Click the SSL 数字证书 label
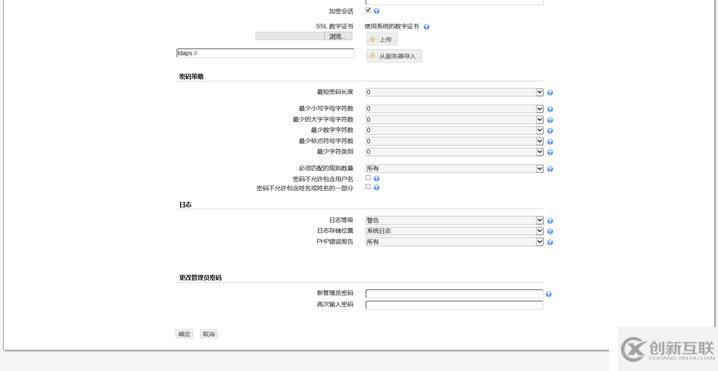The image size is (718, 371). pos(334,27)
